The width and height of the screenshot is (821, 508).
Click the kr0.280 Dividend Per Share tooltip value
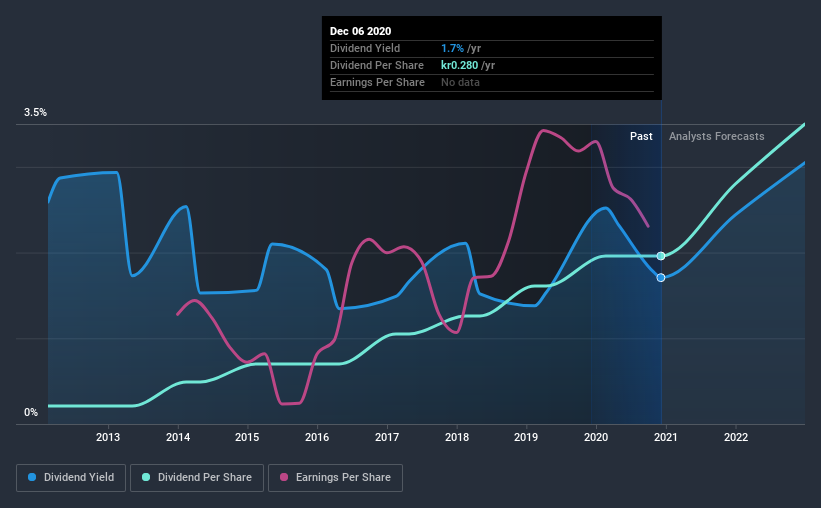pos(459,65)
